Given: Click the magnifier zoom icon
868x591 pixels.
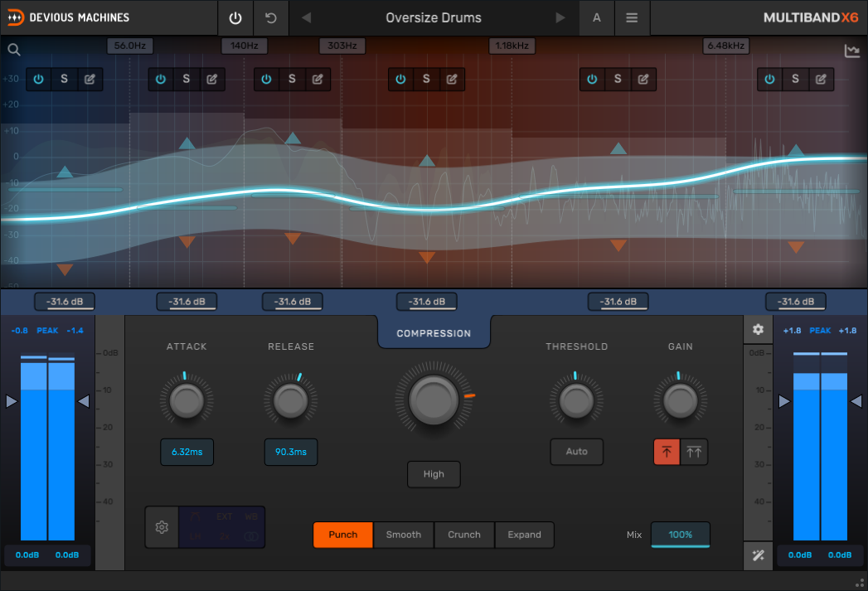Looking at the screenshot, I should pos(14,50).
